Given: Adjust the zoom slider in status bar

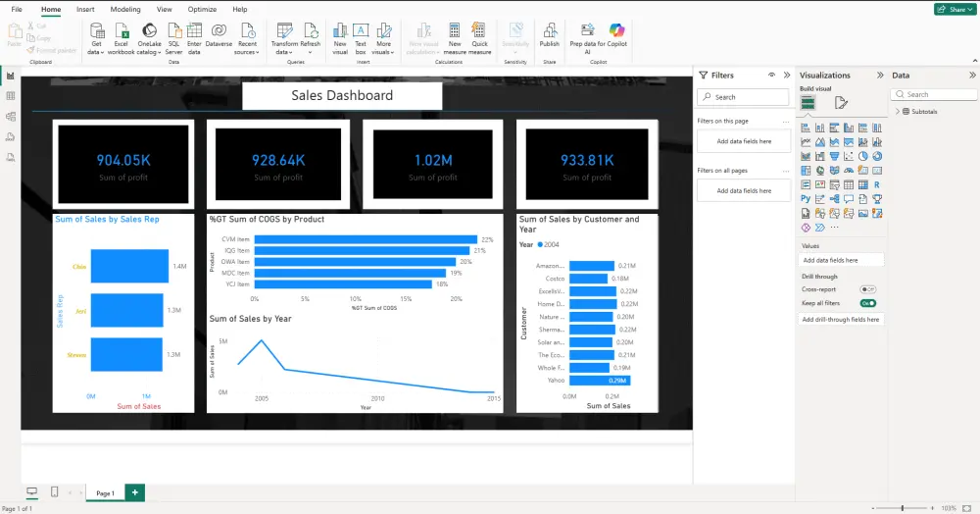Looking at the screenshot, I should coord(902,508).
